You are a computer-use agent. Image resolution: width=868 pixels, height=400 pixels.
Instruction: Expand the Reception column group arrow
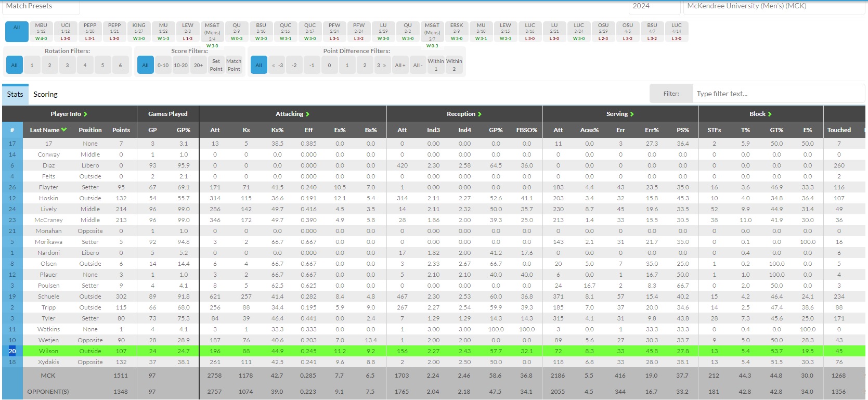480,114
